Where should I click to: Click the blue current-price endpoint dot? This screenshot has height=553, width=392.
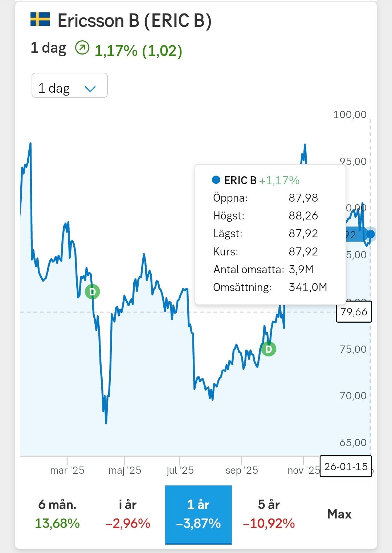(371, 234)
